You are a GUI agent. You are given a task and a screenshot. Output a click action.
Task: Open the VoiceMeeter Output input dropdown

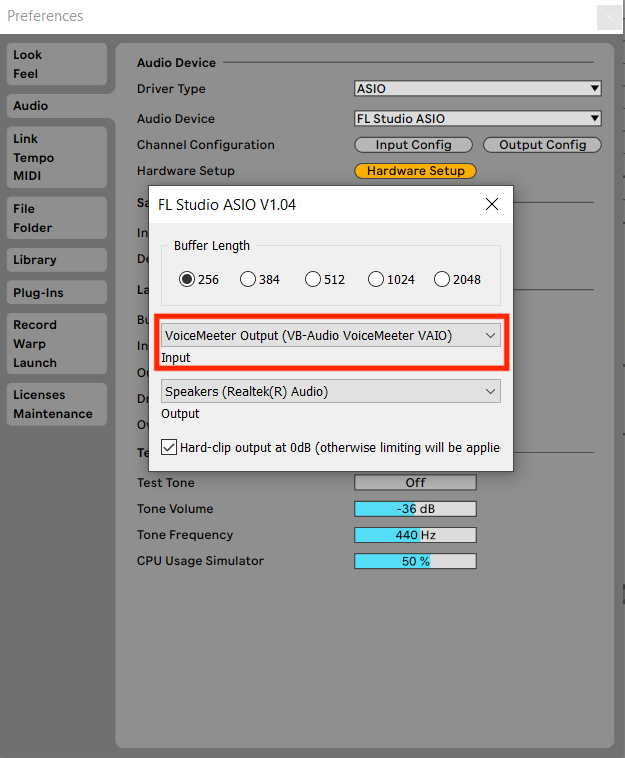330,335
